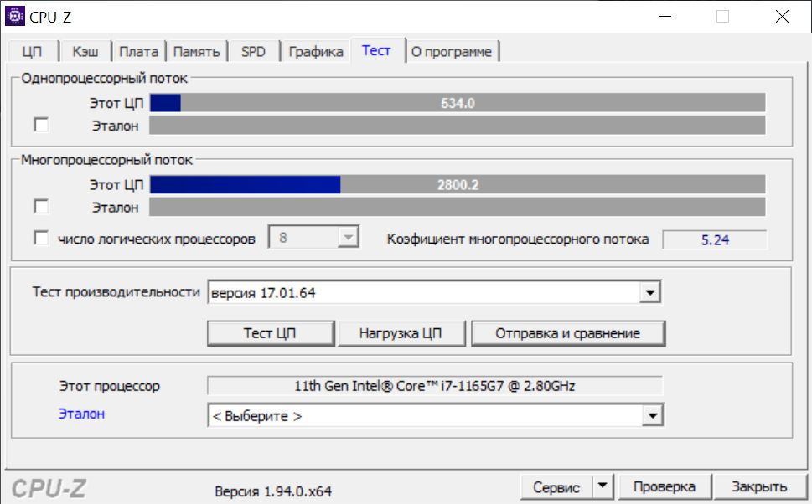Click the empty multi-thread Эталон bar
This screenshot has width=812, height=504.
click(458, 207)
